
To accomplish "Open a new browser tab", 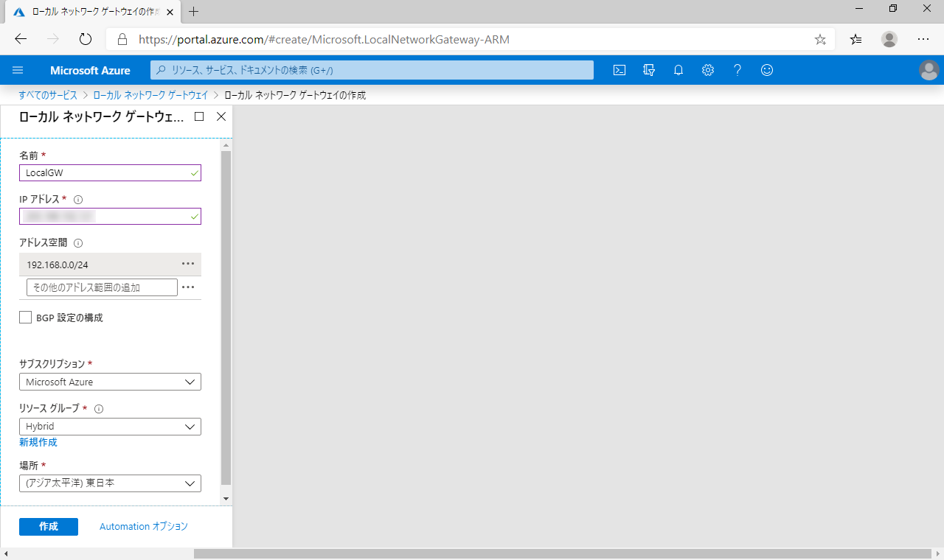I will click(194, 12).
